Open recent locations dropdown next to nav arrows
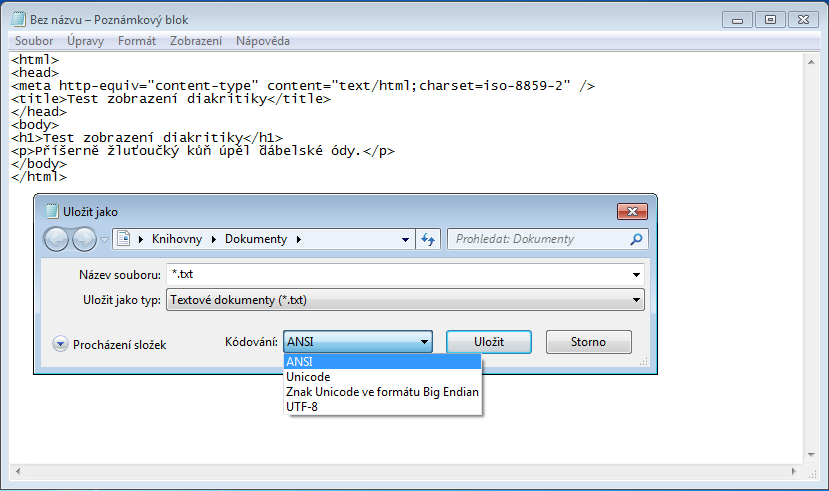 click(105, 240)
